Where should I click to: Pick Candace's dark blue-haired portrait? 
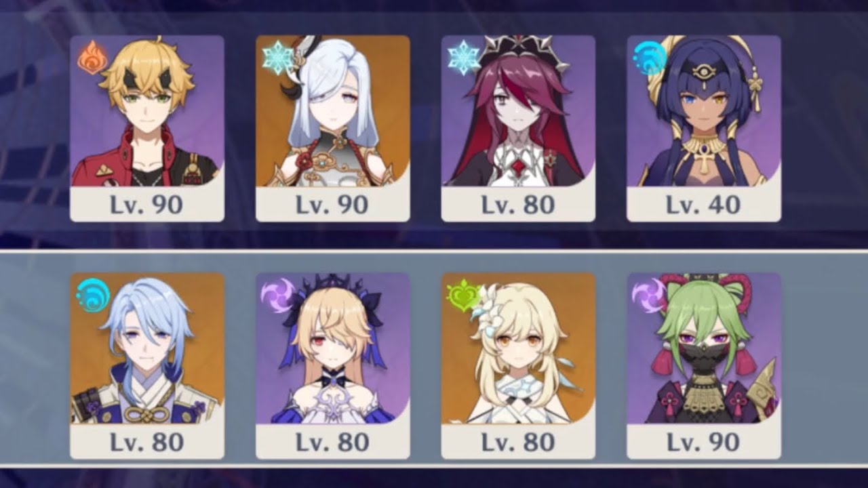704,111
